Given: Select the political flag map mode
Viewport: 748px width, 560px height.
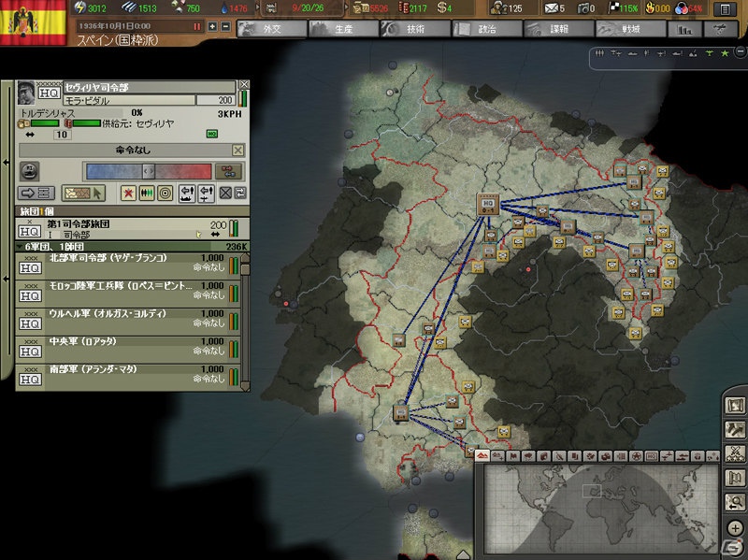Looking at the screenshot, I should 513,456.
